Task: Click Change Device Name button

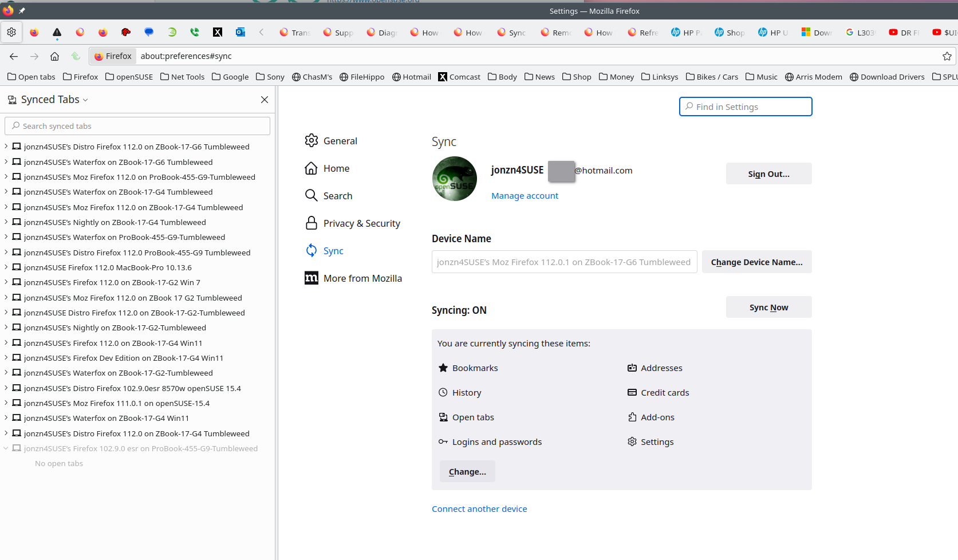Action: 756,262
